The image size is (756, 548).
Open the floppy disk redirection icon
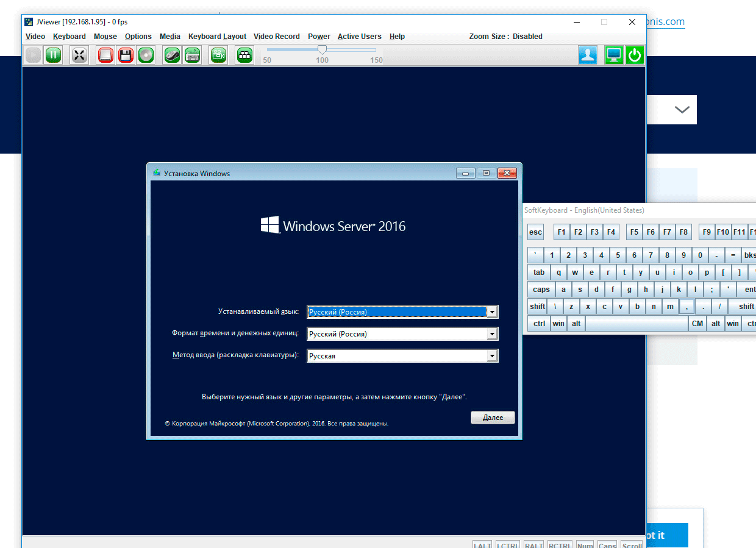pos(126,55)
